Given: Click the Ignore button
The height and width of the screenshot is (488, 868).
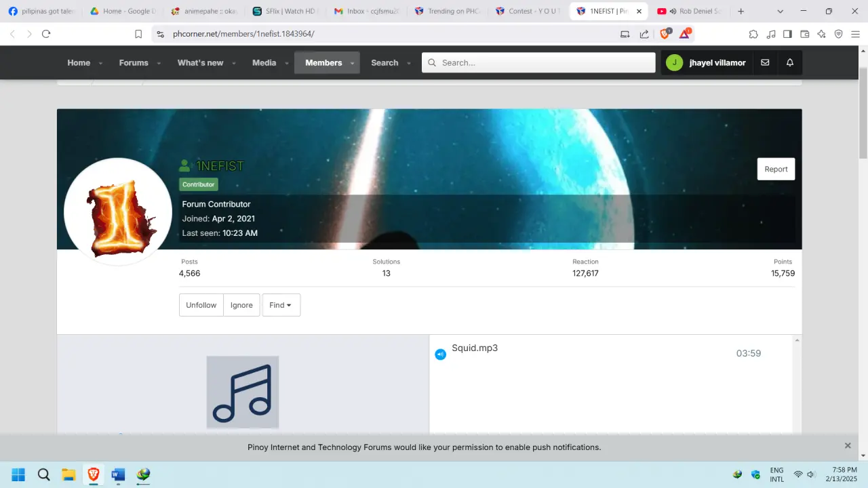Looking at the screenshot, I should (241, 305).
